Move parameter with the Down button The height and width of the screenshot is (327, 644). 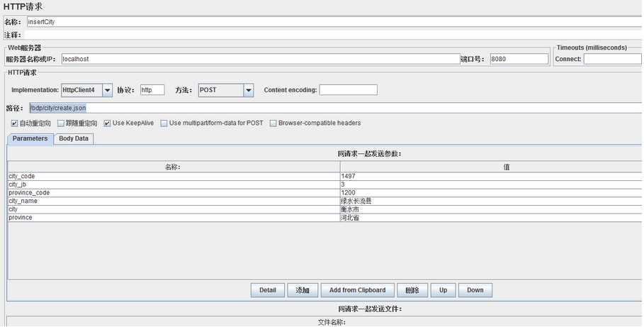point(475,290)
